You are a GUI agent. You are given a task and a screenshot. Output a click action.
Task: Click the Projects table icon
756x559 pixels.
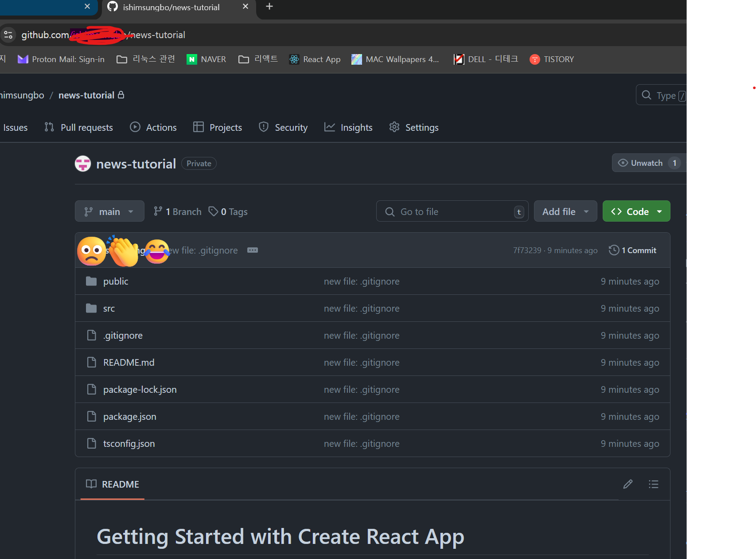click(x=199, y=127)
